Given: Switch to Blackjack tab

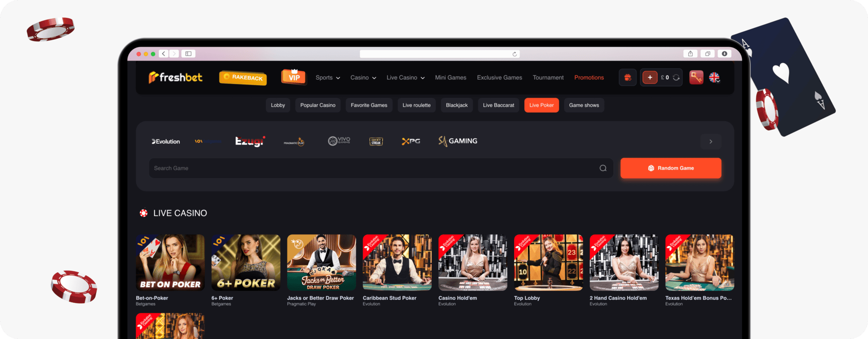Looking at the screenshot, I should pos(457,105).
